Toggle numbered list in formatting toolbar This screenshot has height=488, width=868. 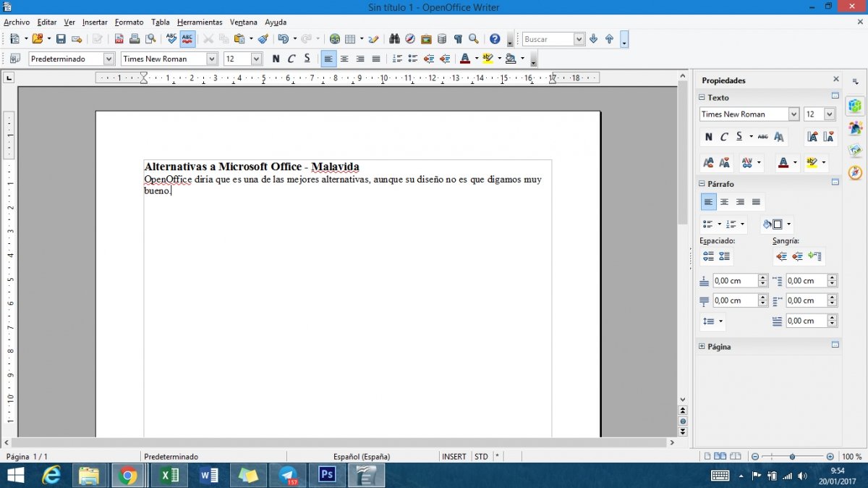397,59
